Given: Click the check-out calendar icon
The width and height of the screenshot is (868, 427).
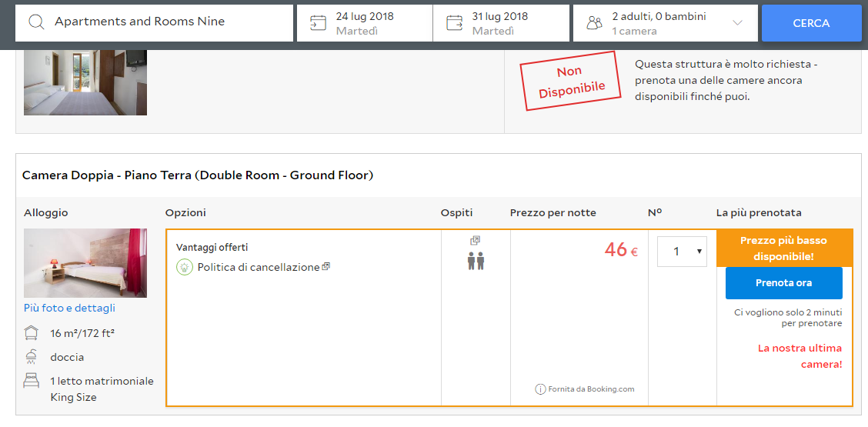Looking at the screenshot, I should tap(454, 23).
